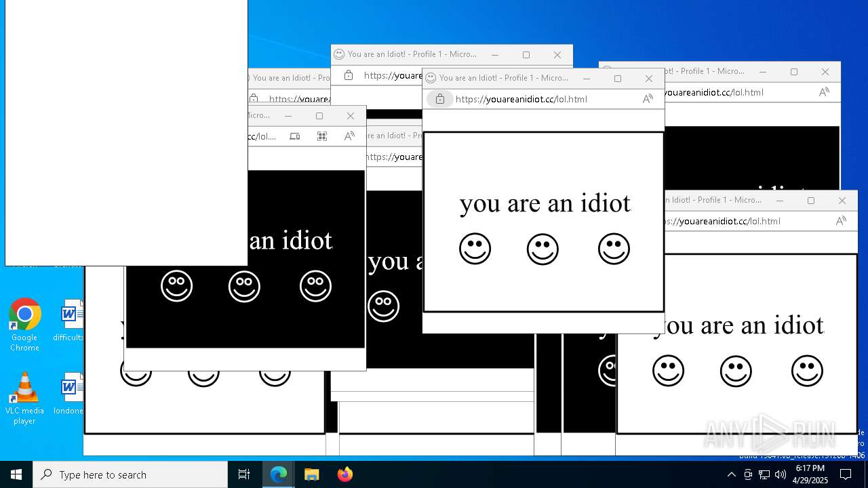
Task: Minimize the lower-right white popup window
Action: [x=780, y=201]
